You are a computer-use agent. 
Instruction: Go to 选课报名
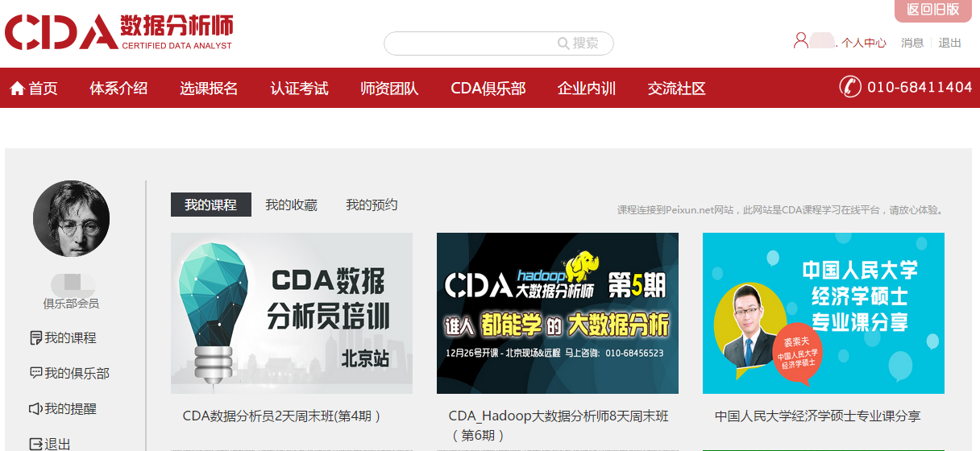(x=209, y=89)
